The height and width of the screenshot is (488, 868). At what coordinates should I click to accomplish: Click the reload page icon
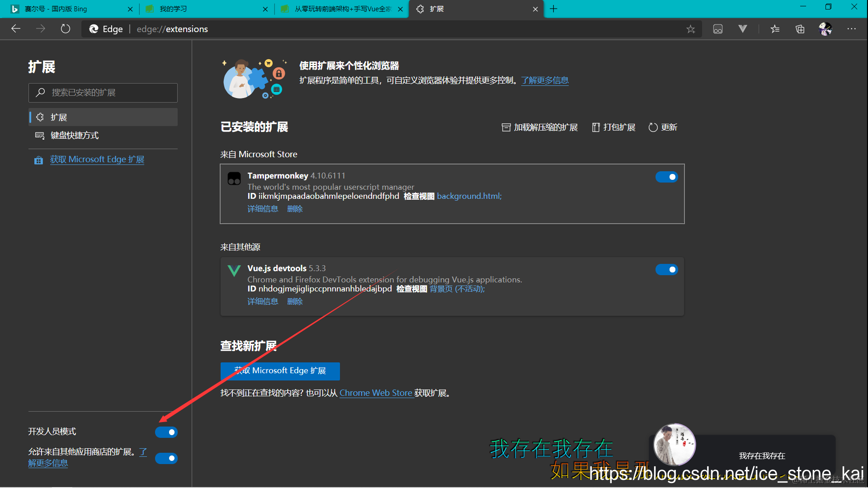[65, 28]
